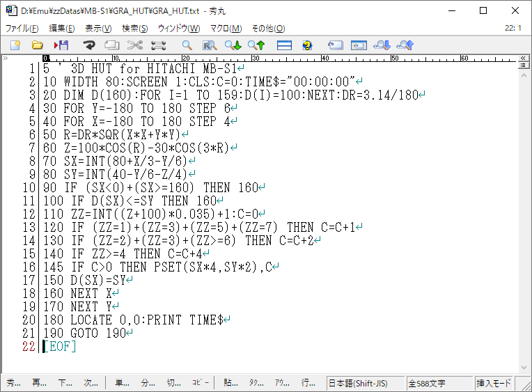Click the ｺﾋﾟｰ function key button
The image size is (532, 392).
(200, 383)
